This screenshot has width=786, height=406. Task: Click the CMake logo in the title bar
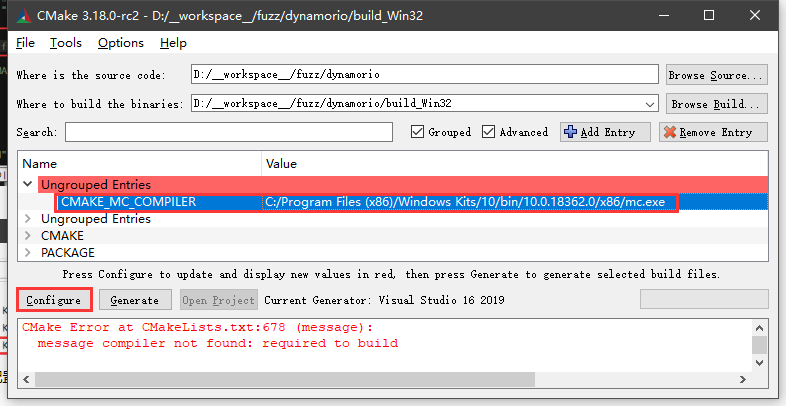[24, 16]
